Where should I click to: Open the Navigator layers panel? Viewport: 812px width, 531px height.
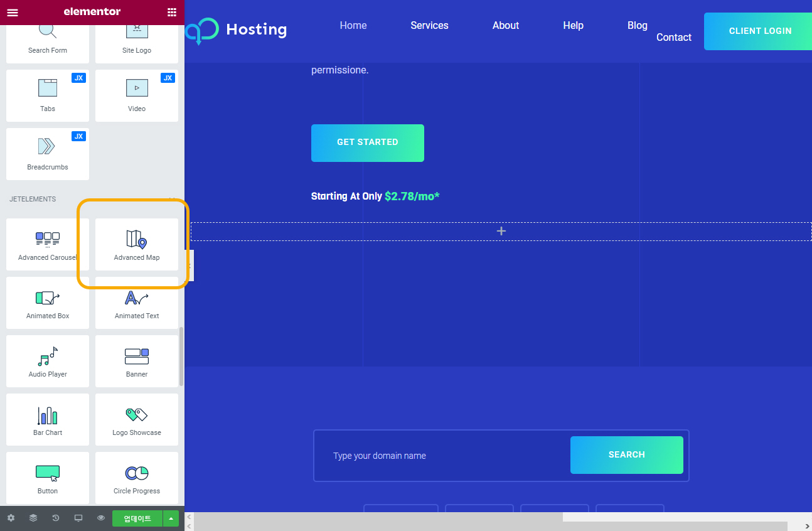tap(33, 518)
